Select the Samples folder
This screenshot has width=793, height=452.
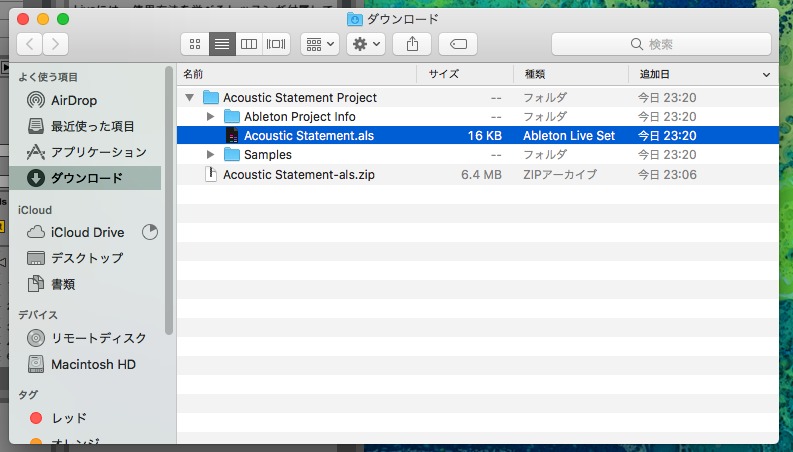[477, 155]
